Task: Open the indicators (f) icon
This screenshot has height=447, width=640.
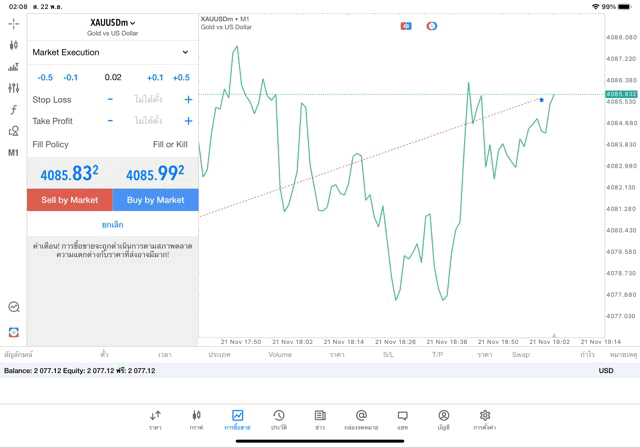Action: 13,110
